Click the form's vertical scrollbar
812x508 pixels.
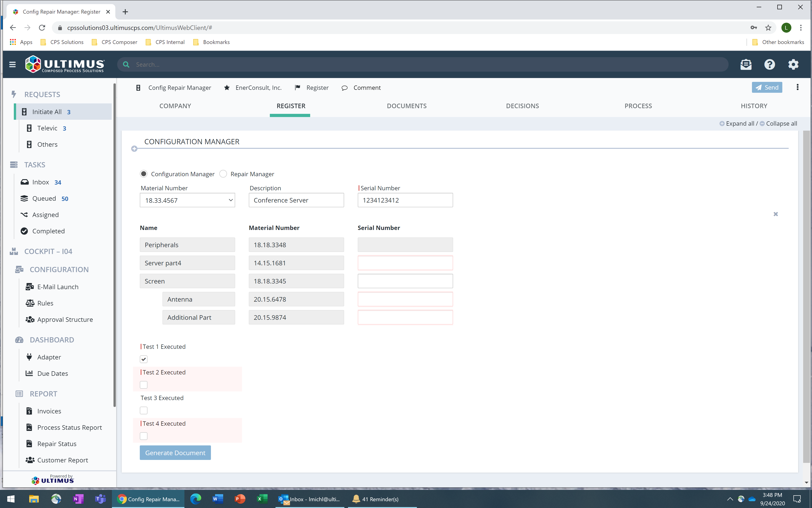807,297
